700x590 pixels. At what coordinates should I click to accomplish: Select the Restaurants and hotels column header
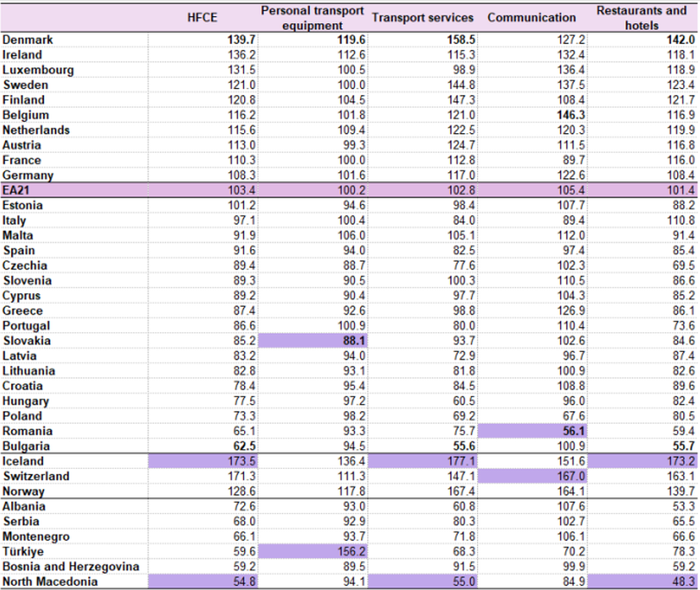pos(642,18)
